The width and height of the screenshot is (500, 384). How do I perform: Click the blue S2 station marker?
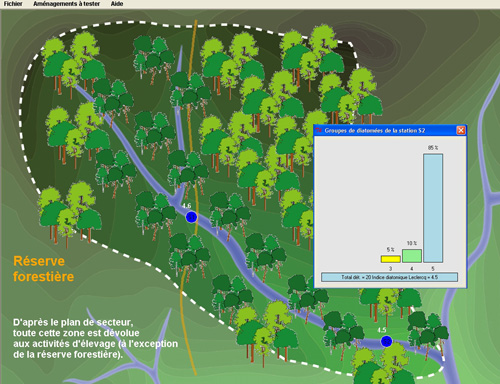coord(386,341)
